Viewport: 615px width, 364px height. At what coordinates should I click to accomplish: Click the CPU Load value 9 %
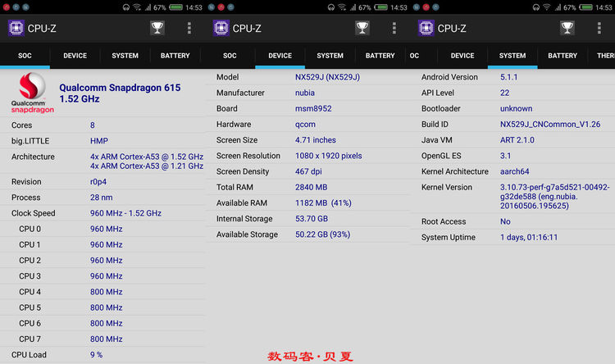(x=96, y=355)
